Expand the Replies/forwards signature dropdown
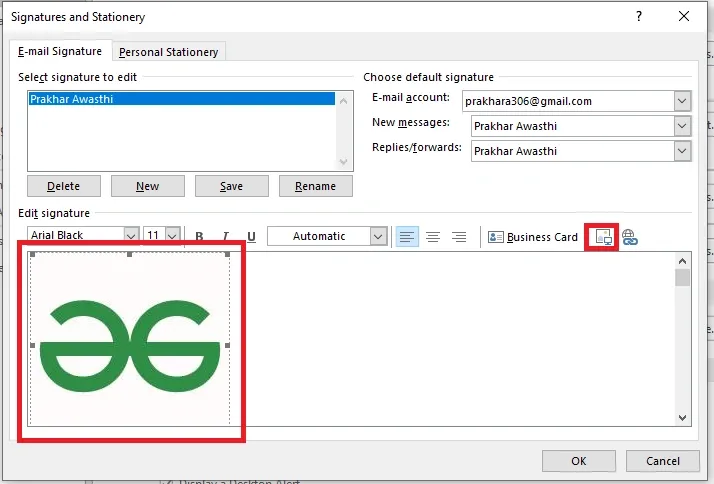 [x=682, y=151]
